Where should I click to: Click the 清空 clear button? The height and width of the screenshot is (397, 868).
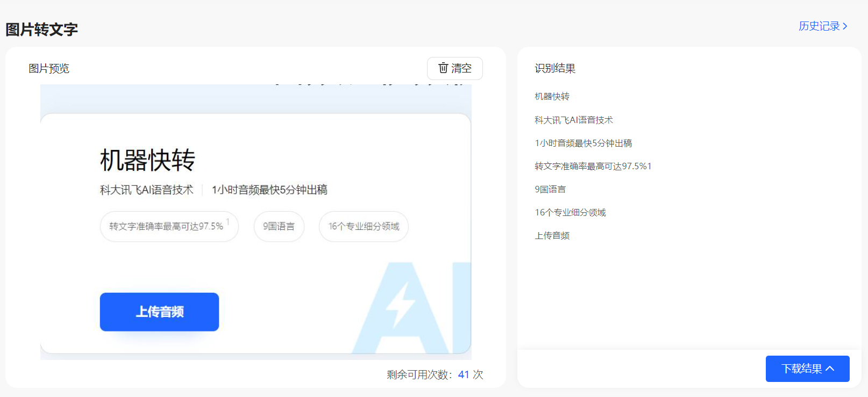coord(455,68)
